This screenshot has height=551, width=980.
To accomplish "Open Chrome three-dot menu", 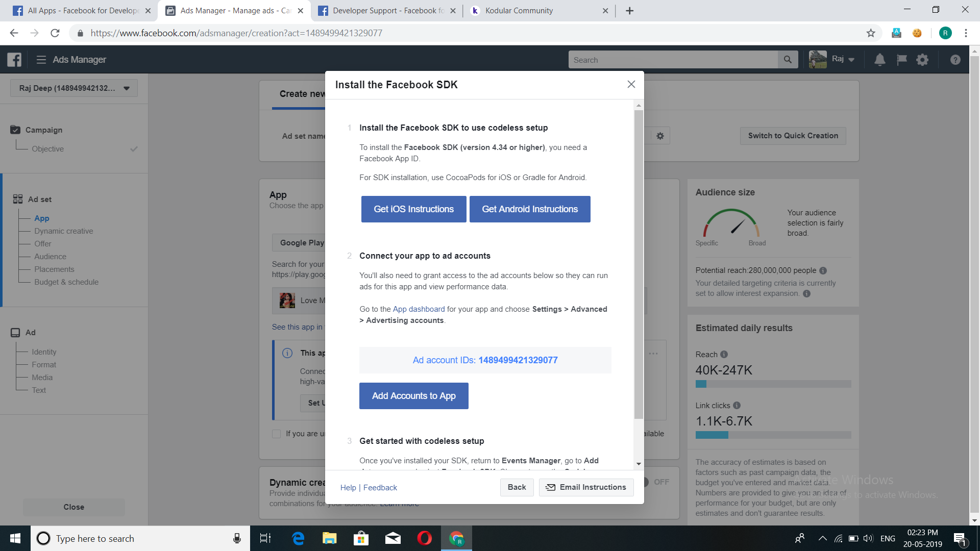I will point(966,33).
